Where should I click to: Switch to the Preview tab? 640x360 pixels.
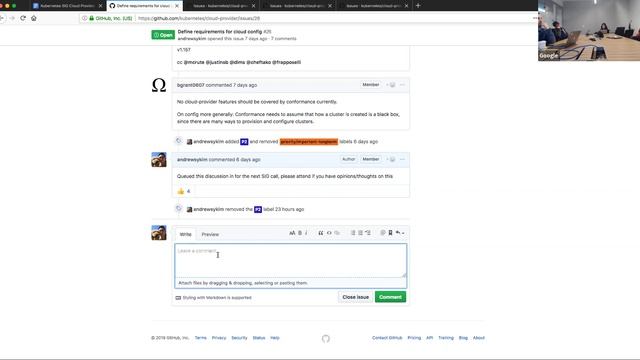210,234
